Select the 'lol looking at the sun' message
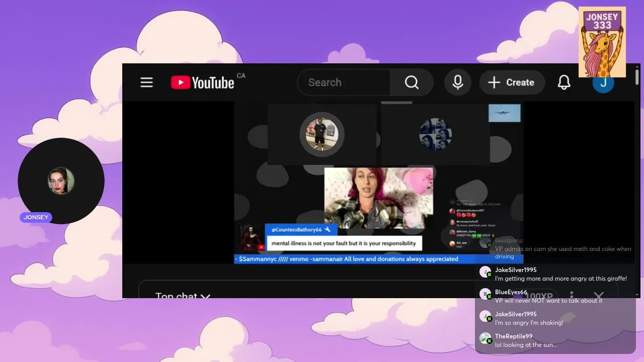Image resolution: width=644 pixels, height=362 pixels. pyautogui.click(x=526, y=345)
